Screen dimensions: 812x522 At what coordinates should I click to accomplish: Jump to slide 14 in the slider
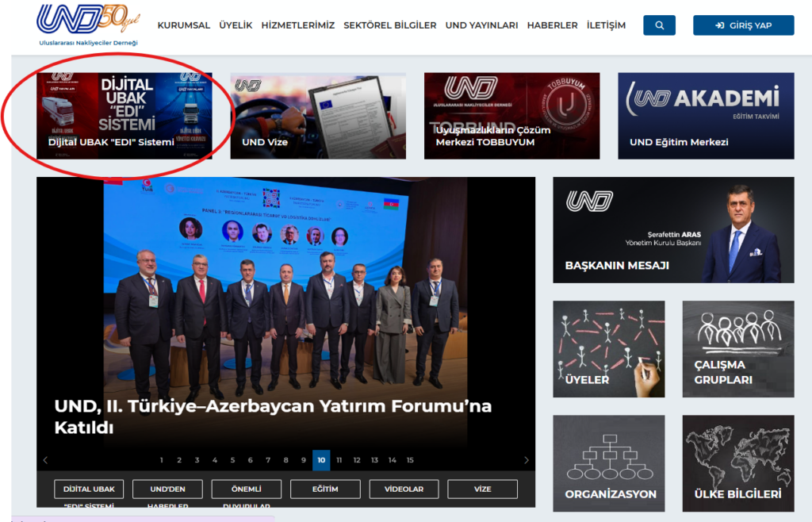click(393, 460)
